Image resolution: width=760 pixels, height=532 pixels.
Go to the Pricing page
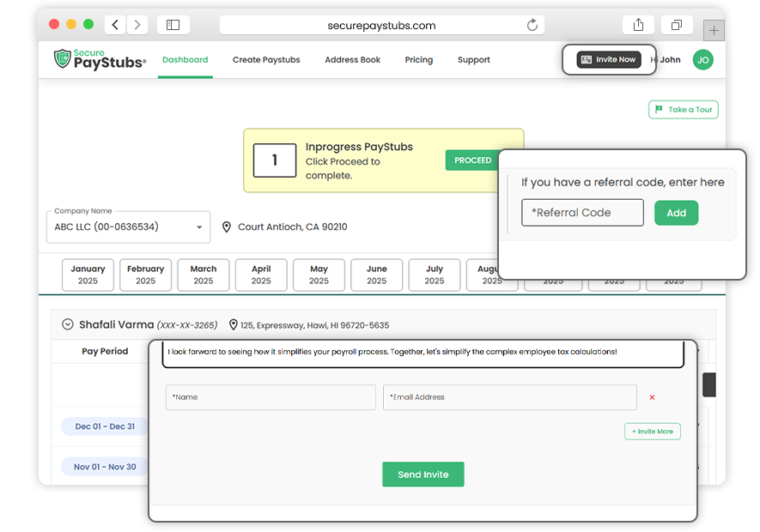click(x=419, y=60)
